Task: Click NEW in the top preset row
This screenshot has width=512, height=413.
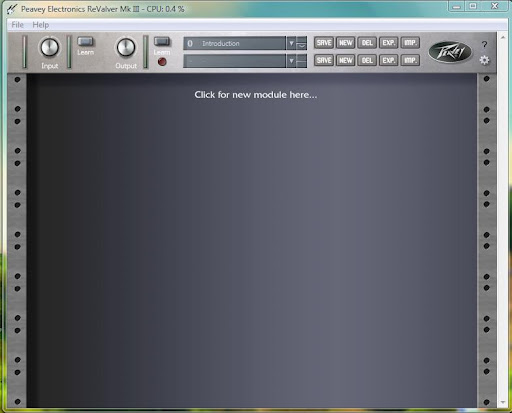Action: [x=345, y=43]
